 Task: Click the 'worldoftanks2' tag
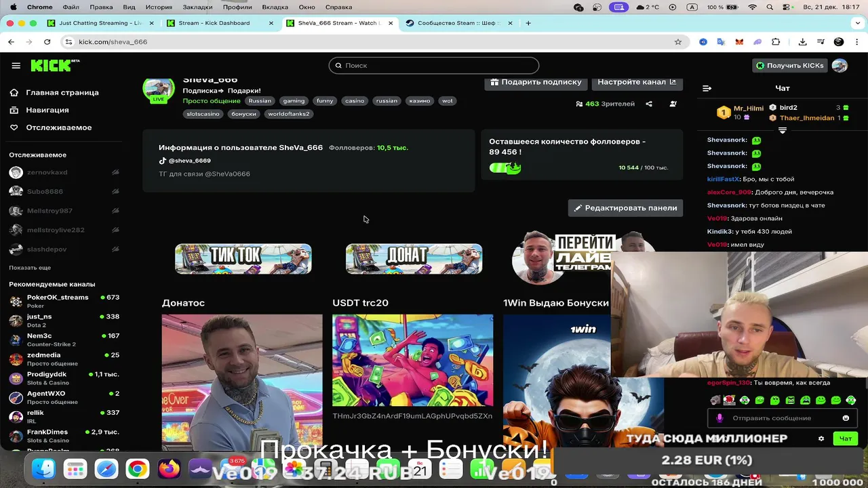(289, 114)
